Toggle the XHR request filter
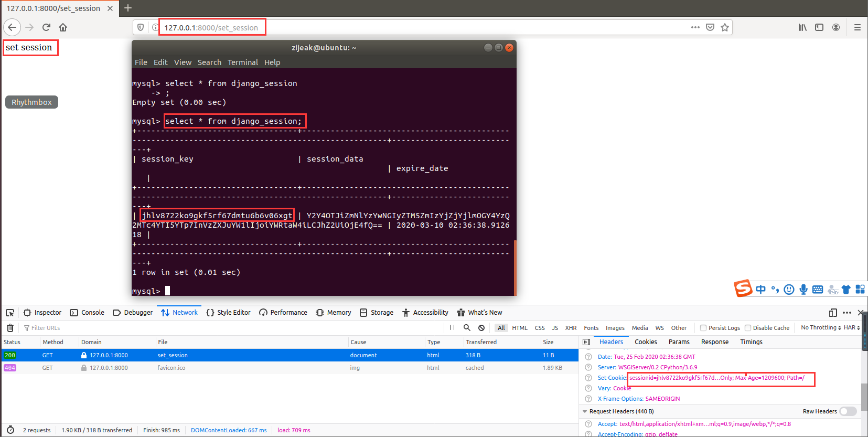This screenshot has width=868, height=437. click(x=571, y=328)
